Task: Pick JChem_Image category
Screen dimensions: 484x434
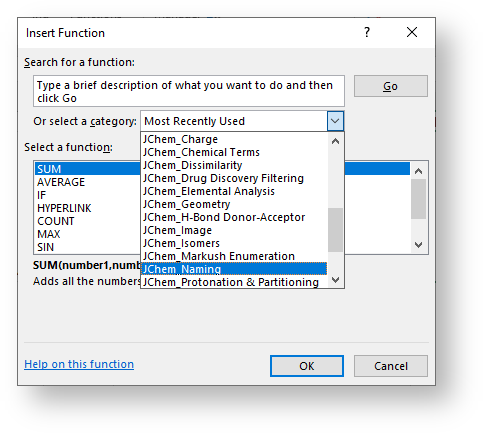Action: 234,230
